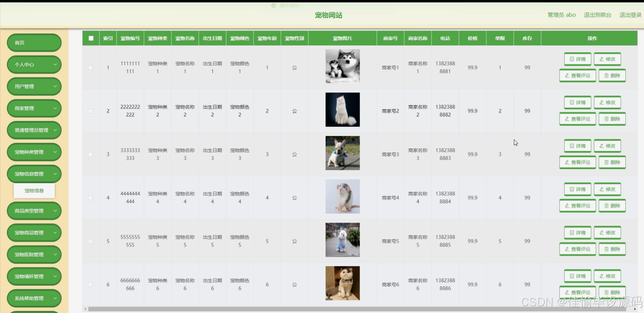Click 宠物编号 column header
The width and height of the screenshot is (644, 313).
point(130,38)
